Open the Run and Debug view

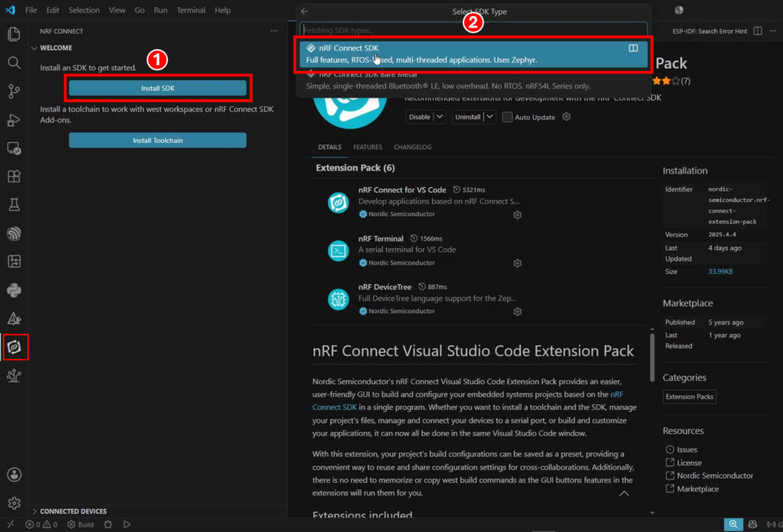click(x=14, y=120)
